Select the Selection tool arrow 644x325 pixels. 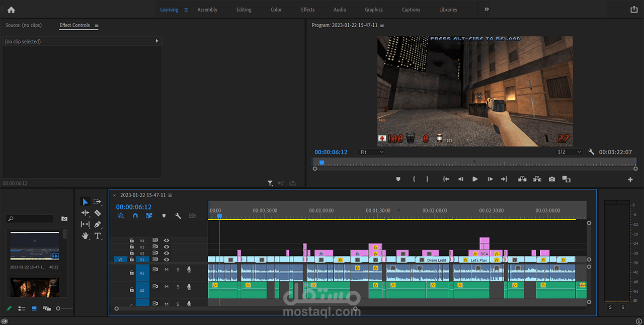85,202
